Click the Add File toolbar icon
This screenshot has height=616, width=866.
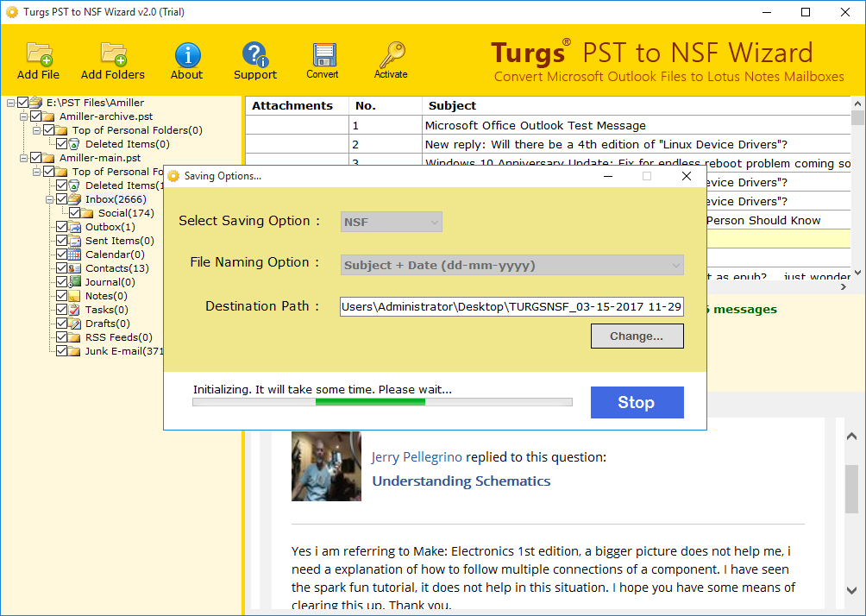point(39,53)
